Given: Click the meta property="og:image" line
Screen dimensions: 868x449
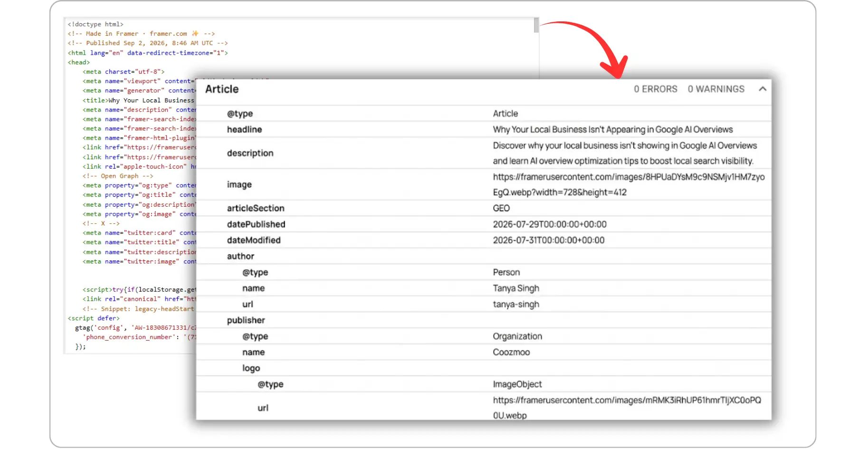Looking at the screenshot, I should tap(139, 214).
